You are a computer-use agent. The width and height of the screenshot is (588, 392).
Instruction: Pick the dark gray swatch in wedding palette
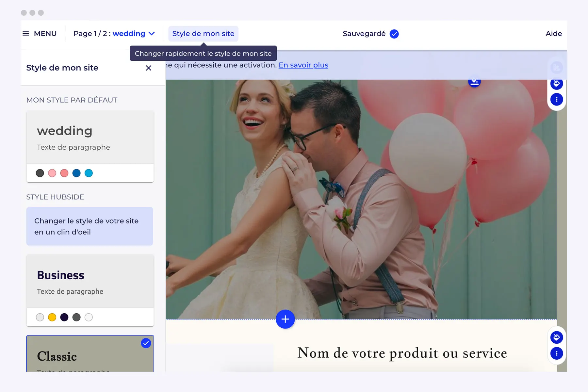[x=40, y=173]
